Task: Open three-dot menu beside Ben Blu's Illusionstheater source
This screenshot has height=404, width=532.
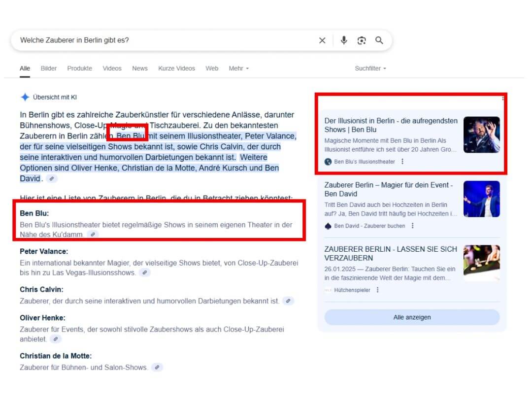Action: (402, 162)
